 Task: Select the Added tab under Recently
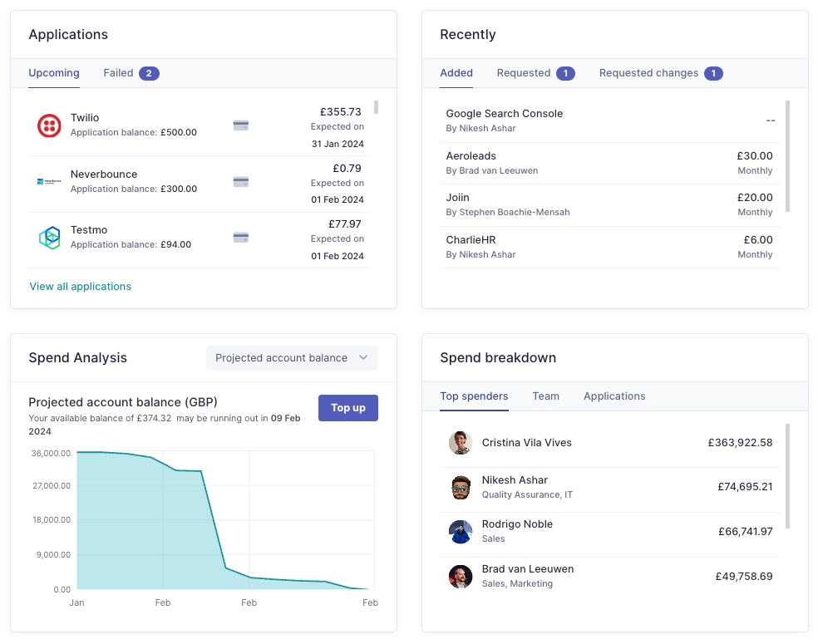point(456,73)
